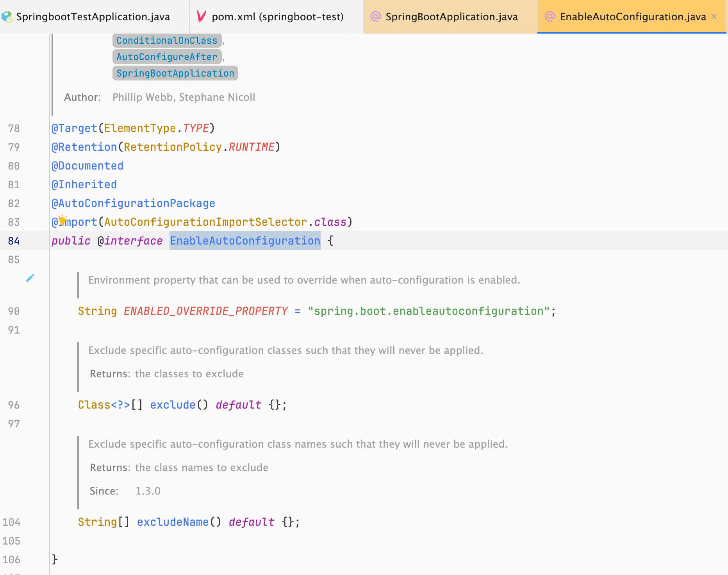Click line number 84 in the gutter
This screenshot has height=575, width=728.
point(14,241)
